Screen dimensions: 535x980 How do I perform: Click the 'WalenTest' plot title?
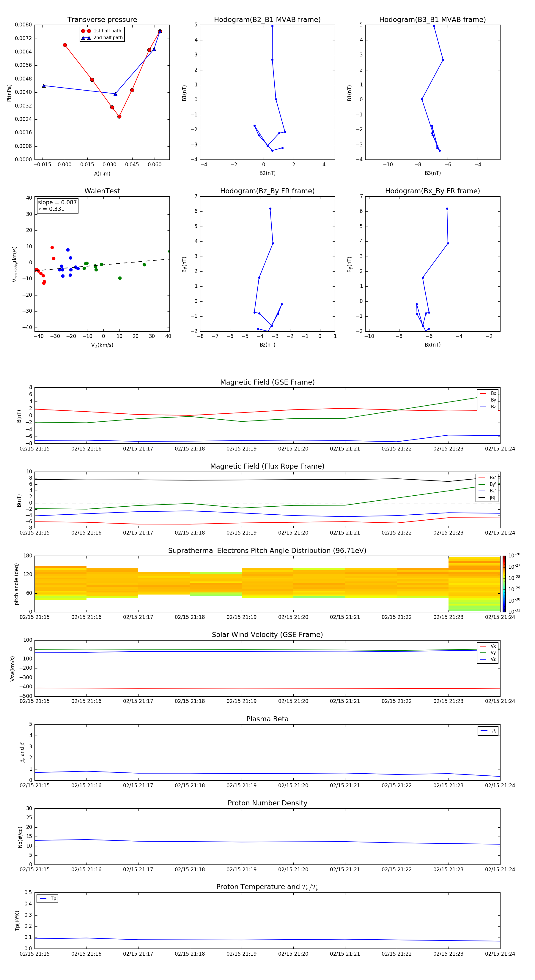pyautogui.click(x=102, y=191)
